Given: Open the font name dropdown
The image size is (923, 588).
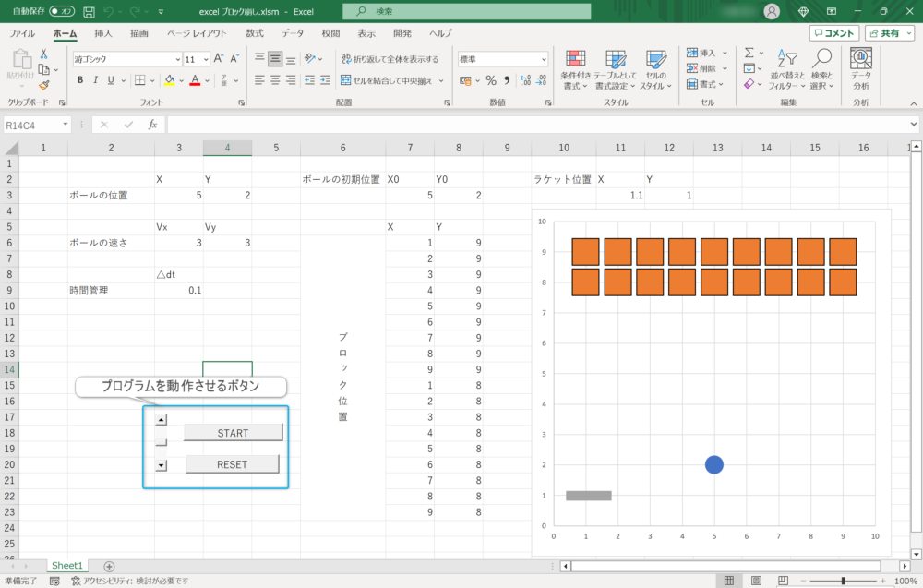Looking at the screenshot, I should [179, 58].
